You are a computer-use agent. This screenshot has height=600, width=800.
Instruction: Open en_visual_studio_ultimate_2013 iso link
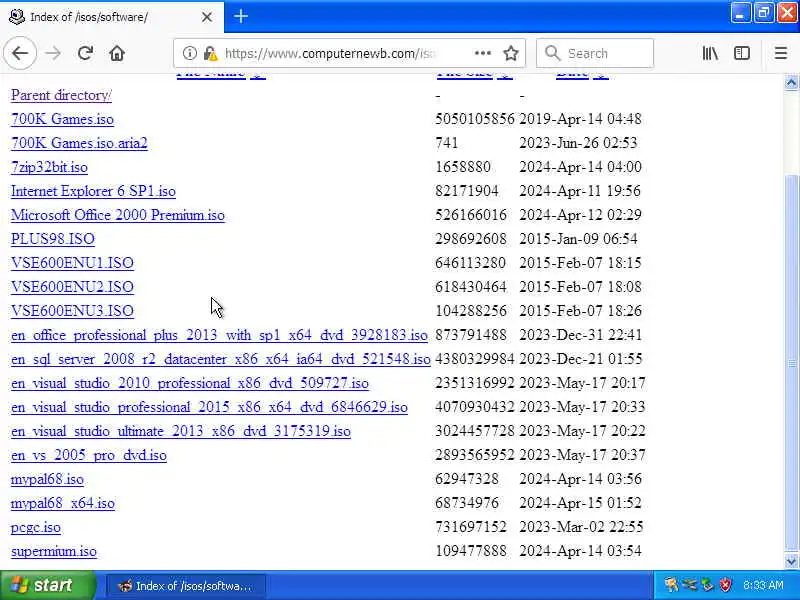(x=181, y=431)
